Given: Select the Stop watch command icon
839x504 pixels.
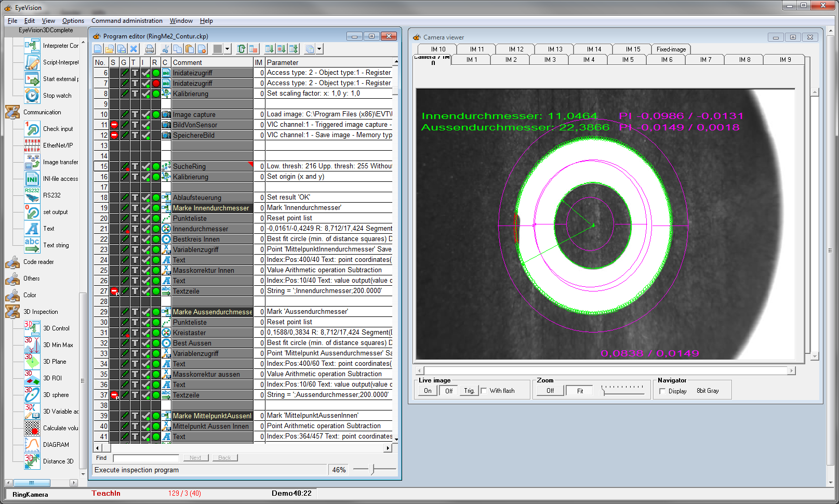Looking at the screenshot, I should pyautogui.click(x=32, y=96).
